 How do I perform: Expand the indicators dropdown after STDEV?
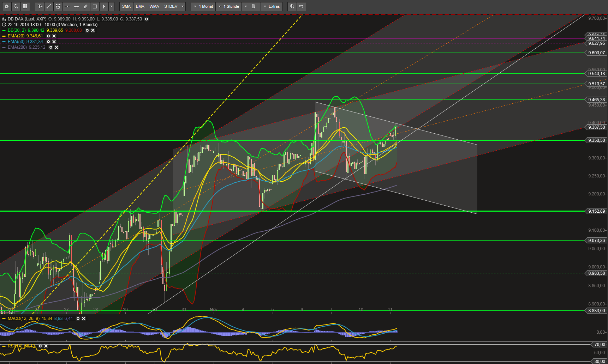click(183, 6)
